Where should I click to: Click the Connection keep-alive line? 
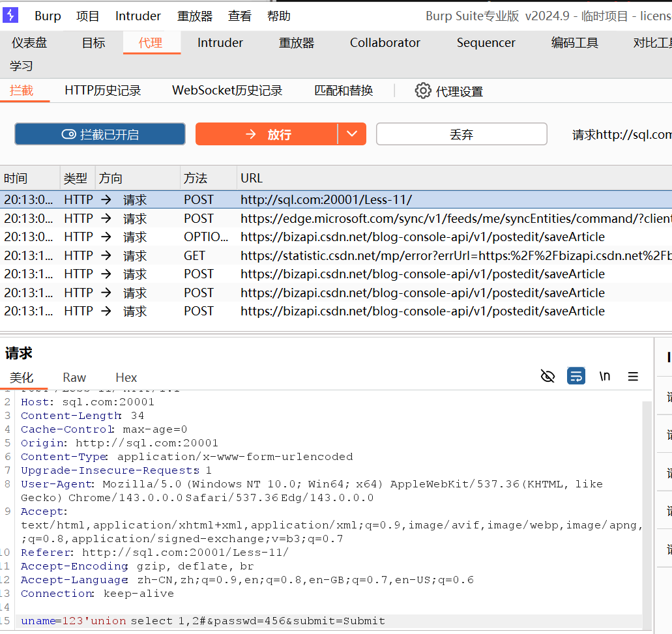tap(97, 594)
